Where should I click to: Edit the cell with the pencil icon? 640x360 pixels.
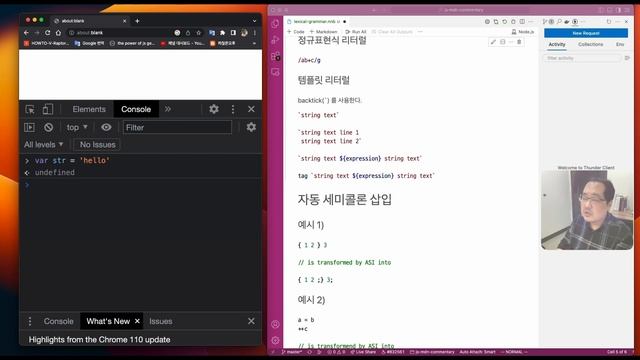(x=493, y=42)
